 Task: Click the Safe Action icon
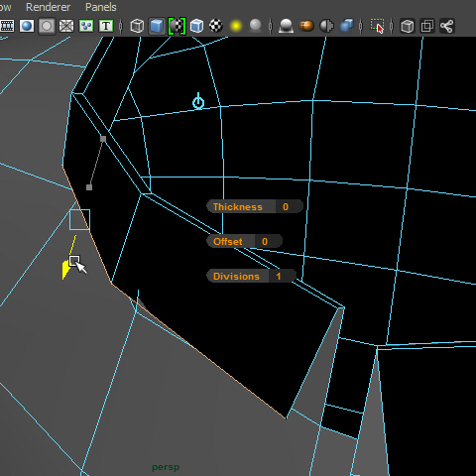(86, 26)
